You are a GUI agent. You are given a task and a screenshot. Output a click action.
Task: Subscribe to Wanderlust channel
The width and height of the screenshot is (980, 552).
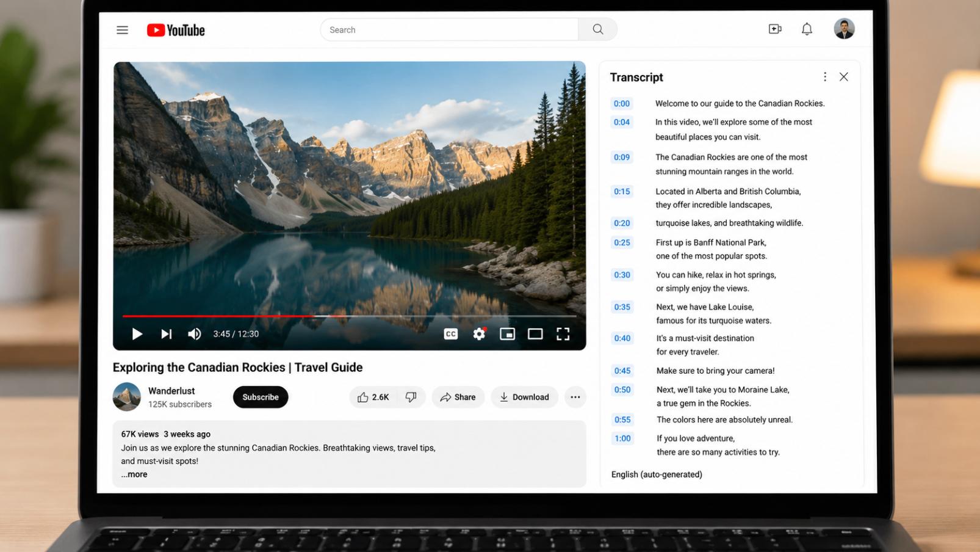(x=261, y=397)
